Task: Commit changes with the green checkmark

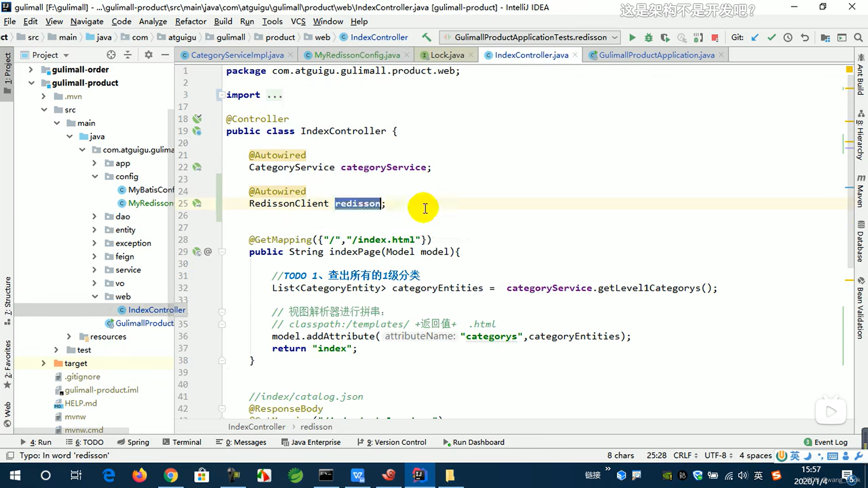Action: point(771,38)
